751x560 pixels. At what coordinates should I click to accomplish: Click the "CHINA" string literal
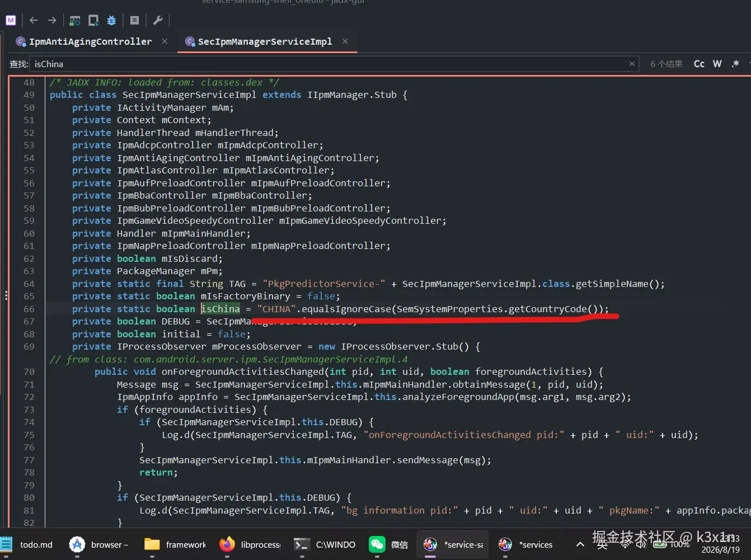[276, 309]
